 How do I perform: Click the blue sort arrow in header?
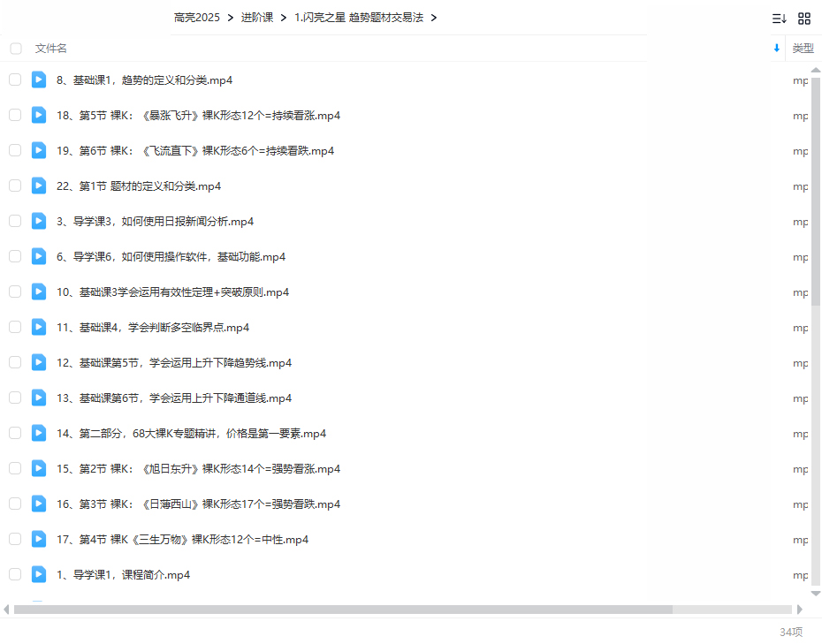777,49
